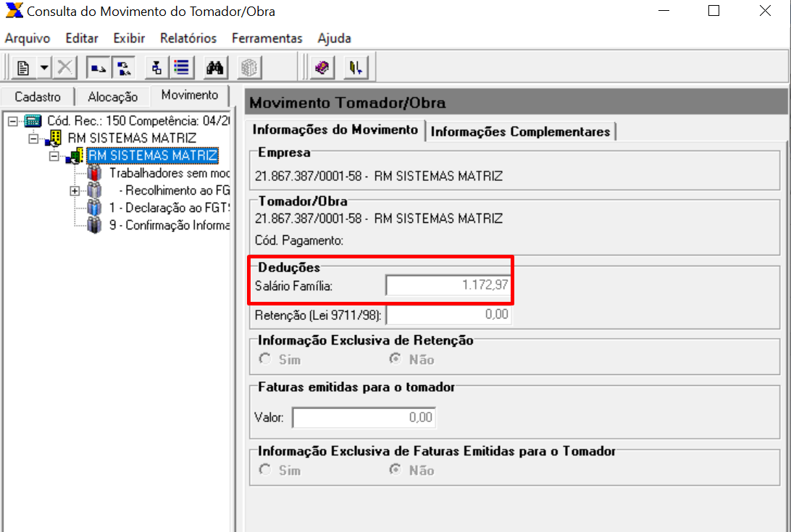Open the new document dropdown arrow

(44, 67)
